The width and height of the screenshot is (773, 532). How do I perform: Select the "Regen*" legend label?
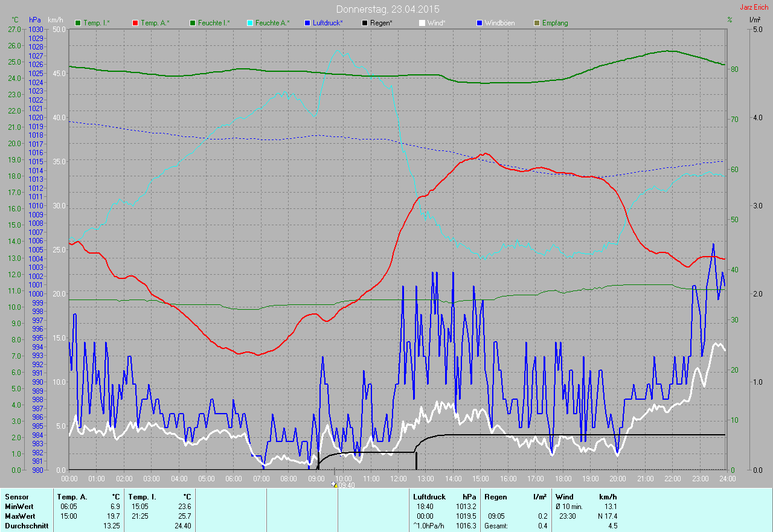[381, 23]
